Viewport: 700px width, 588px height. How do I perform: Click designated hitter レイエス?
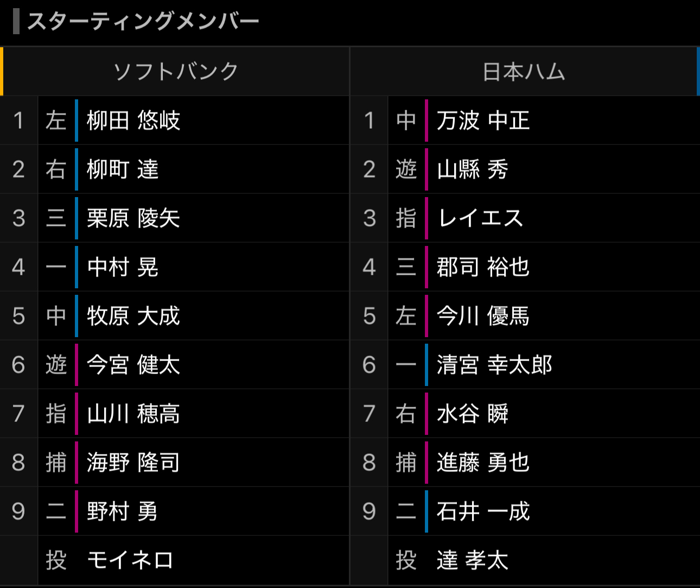tap(481, 218)
